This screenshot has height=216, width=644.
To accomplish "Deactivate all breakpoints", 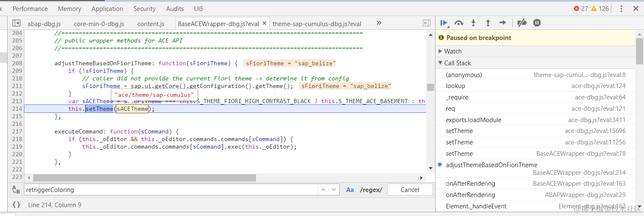I will click(x=522, y=23).
